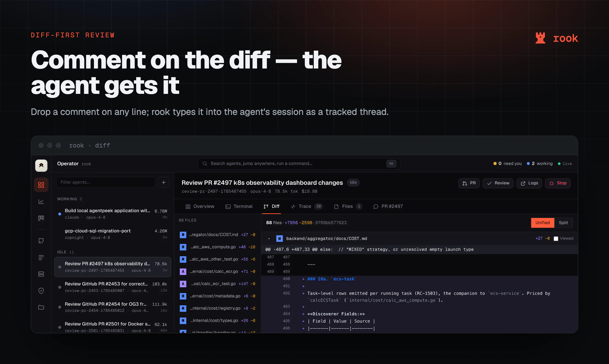This screenshot has height=364, width=609.
Task: Open the kanban board sidebar icon
Action: [41, 218]
